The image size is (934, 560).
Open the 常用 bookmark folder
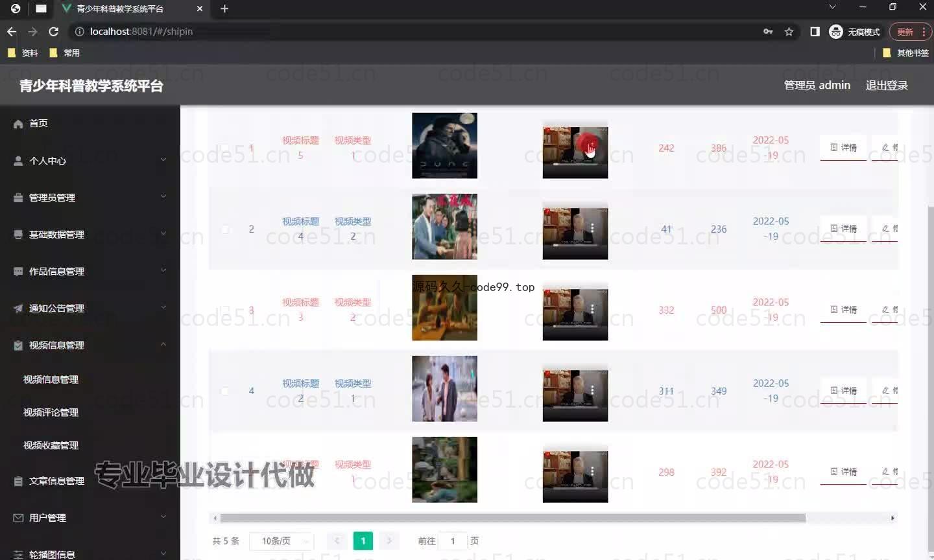click(x=64, y=52)
